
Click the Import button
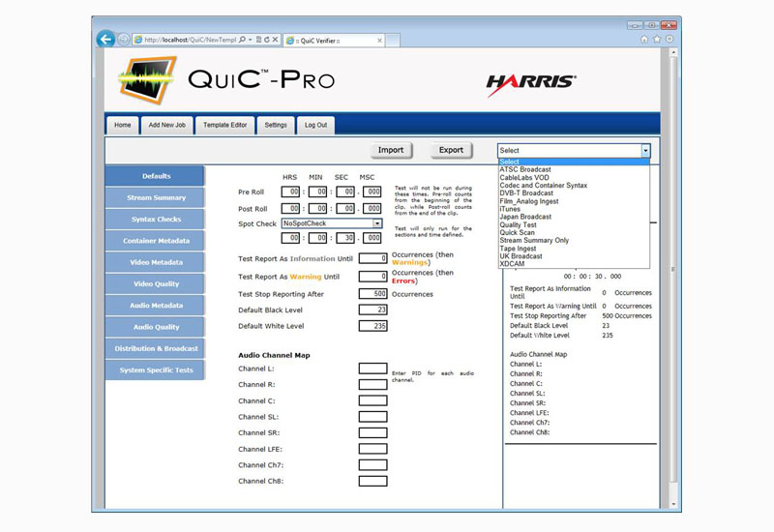tap(391, 150)
